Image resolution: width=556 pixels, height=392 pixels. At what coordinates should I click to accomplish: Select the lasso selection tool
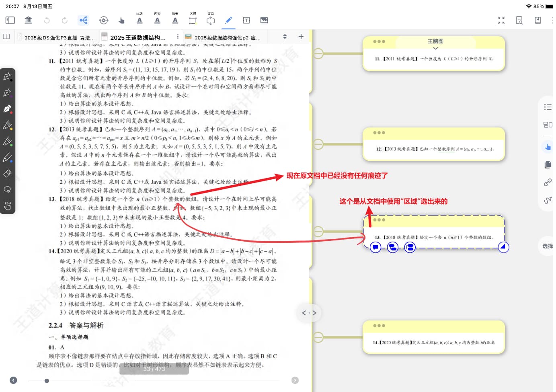tap(8, 190)
